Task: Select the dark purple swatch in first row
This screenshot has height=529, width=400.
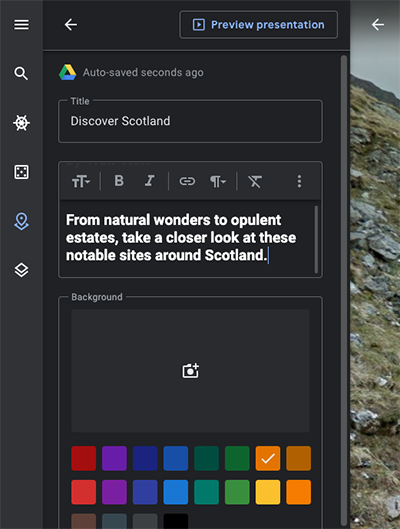Action: (114, 458)
